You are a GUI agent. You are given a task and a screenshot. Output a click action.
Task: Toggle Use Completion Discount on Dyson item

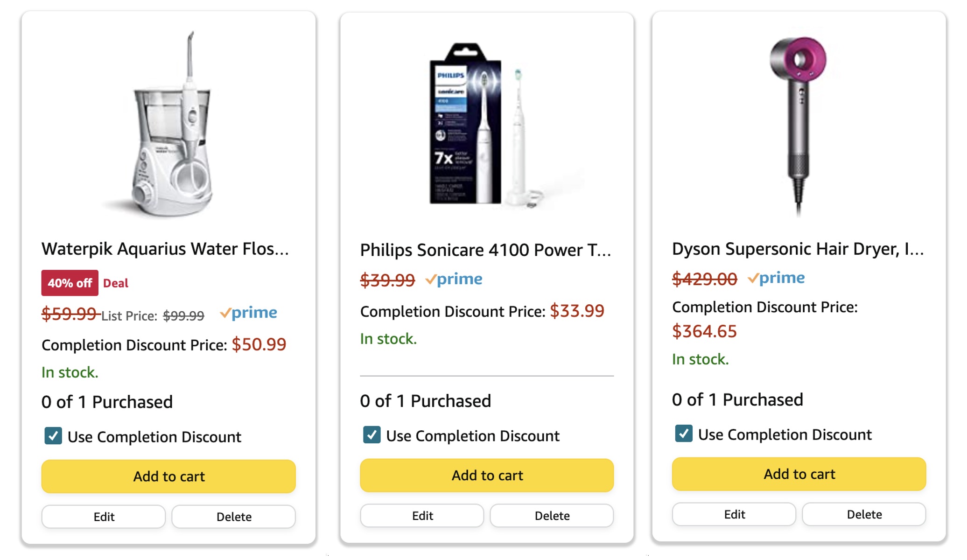683,434
